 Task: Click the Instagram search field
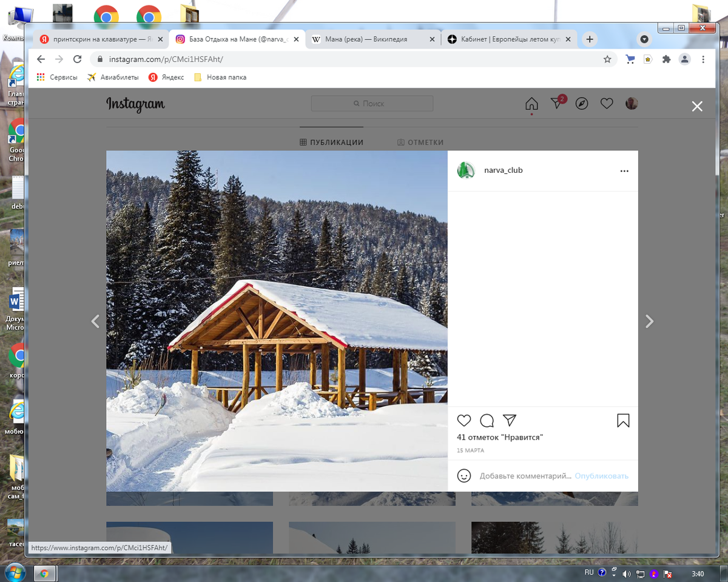[x=372, y=104]
